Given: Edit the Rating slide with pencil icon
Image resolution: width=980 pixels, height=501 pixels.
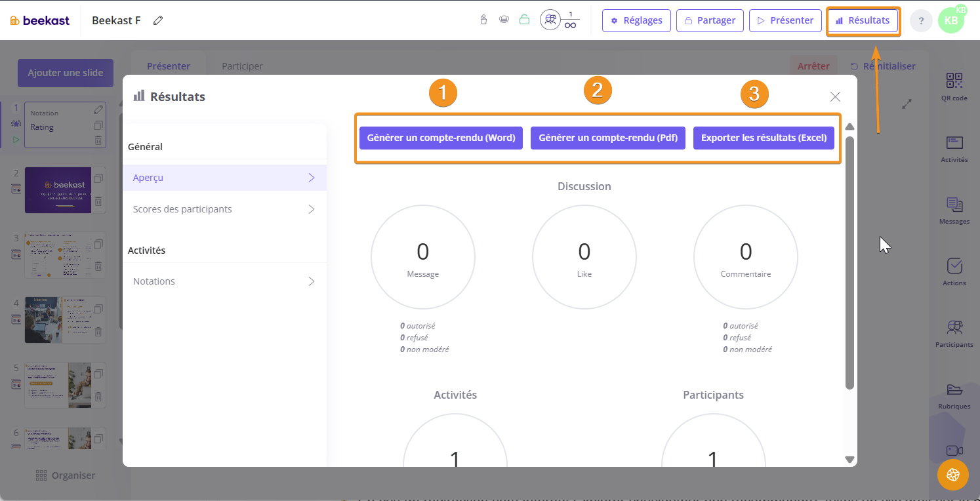Looking at the screenshot, I should tap(98, 110).
